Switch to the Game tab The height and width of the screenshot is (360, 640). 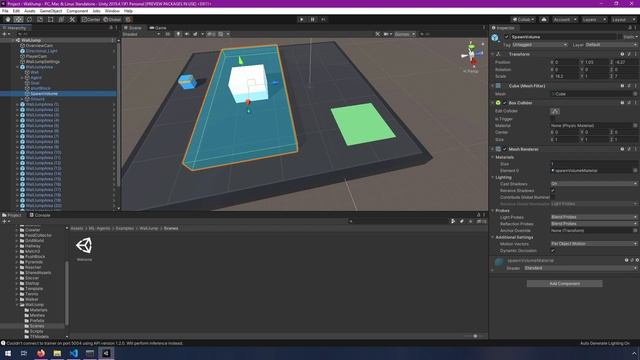coord(158,28)
